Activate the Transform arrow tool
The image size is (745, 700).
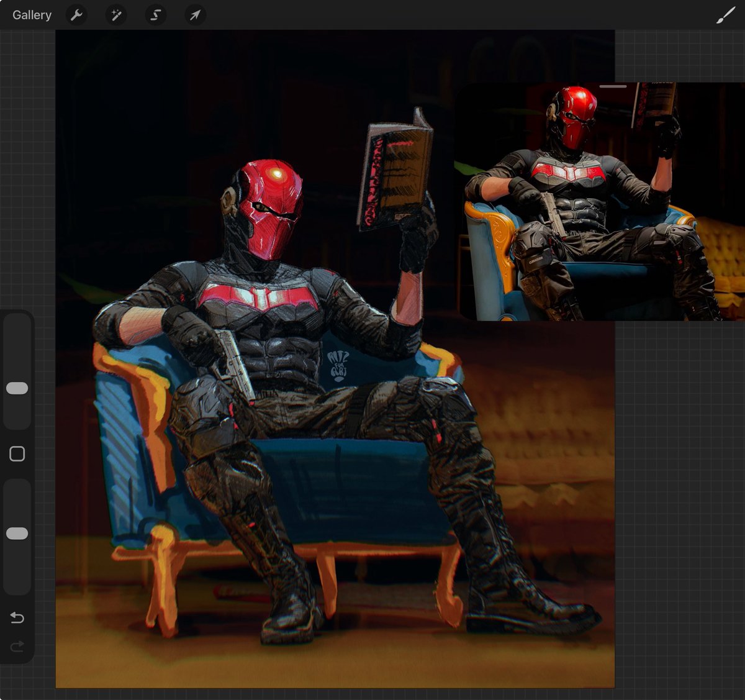pos(196,15)
